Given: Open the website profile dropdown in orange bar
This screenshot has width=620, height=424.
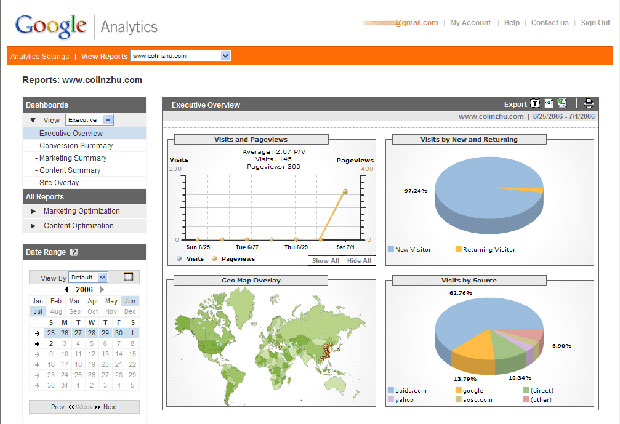Looking at the screenshot, I should (181, 56).
